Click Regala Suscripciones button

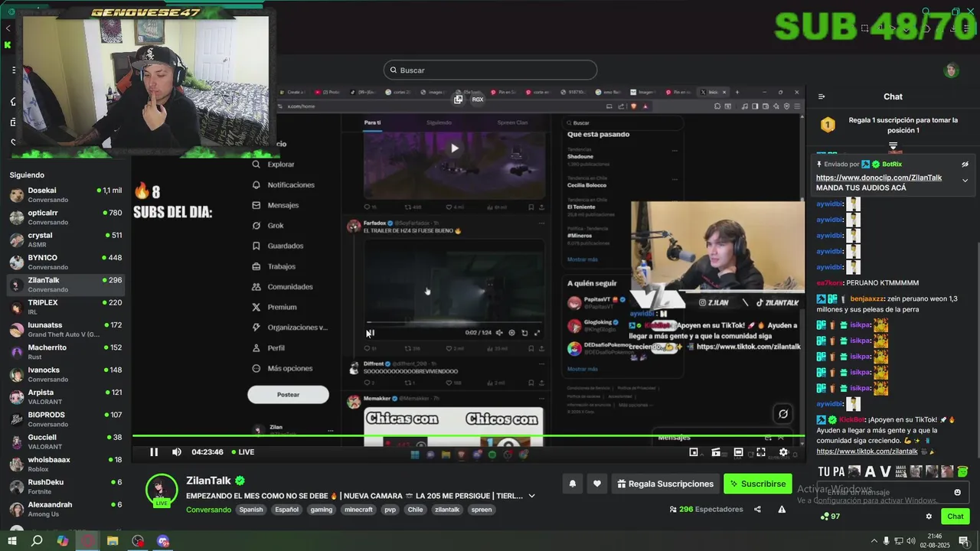(x=665, y=484)
